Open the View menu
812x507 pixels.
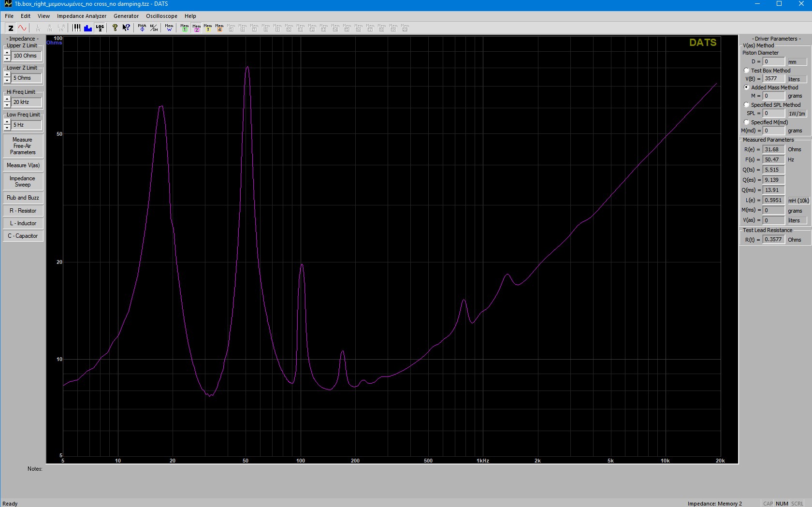click(43, 16)
